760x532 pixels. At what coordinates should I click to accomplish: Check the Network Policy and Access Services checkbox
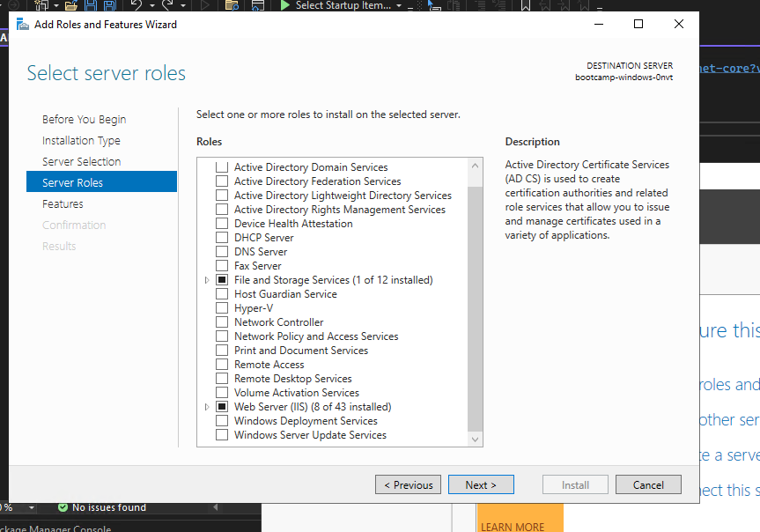click(x=222, y=336)
